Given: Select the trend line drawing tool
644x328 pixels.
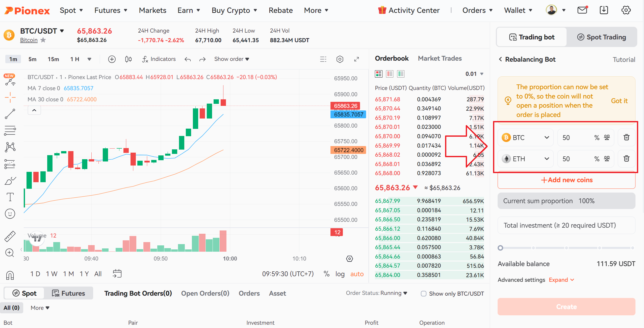Looking at the screenshot, I should (x=10, y=114).
